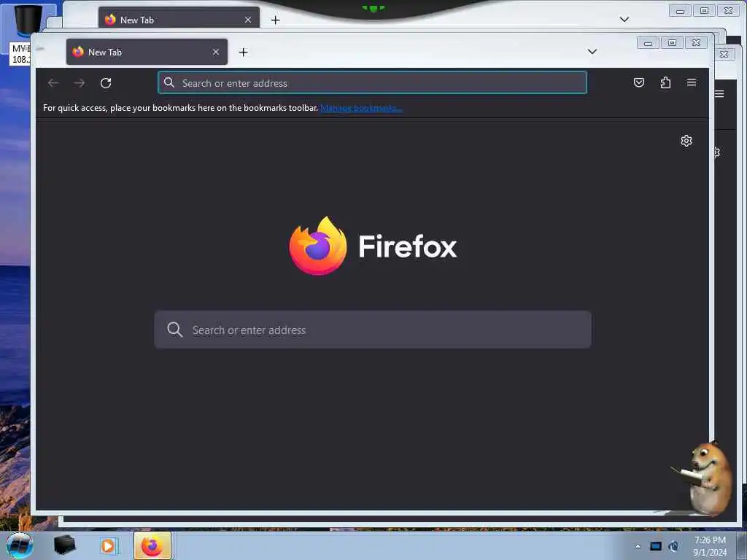Select the New Tab in the back window
The image size is (747, 560).
tap(179, 19)
